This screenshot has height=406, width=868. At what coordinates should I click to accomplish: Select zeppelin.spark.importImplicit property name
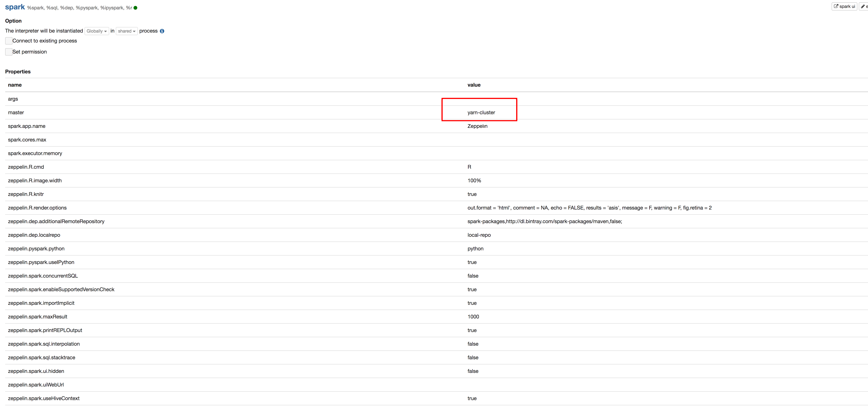pyautogui.click(x=41, y=303)
